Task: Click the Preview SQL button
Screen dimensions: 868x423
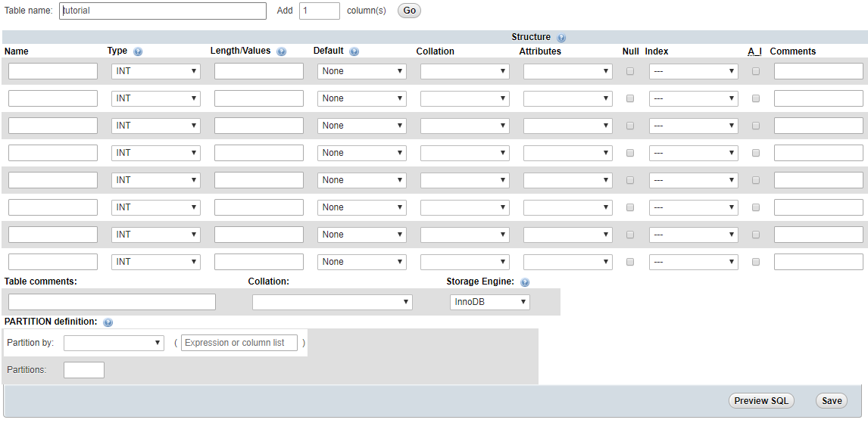Action: (761, 401)
